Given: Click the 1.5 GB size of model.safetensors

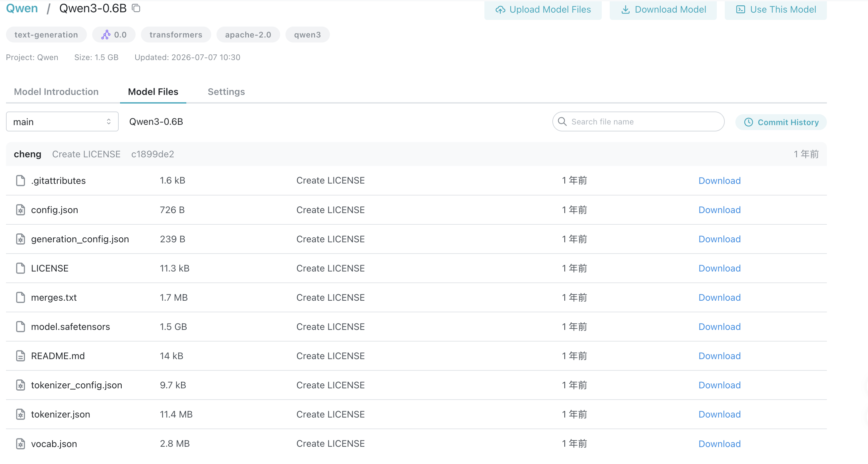Looking at the screenshot, I should (x=173, y=327).
